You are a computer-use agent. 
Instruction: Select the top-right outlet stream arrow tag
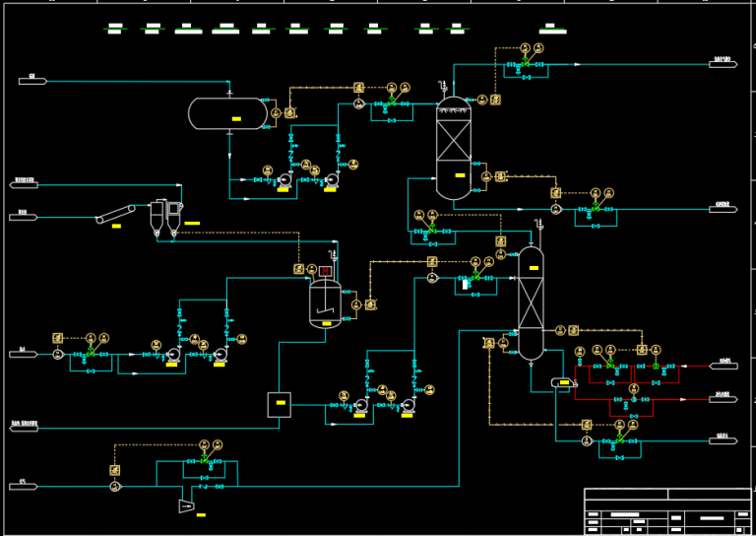pyautogui.click(x=723, y=63)
